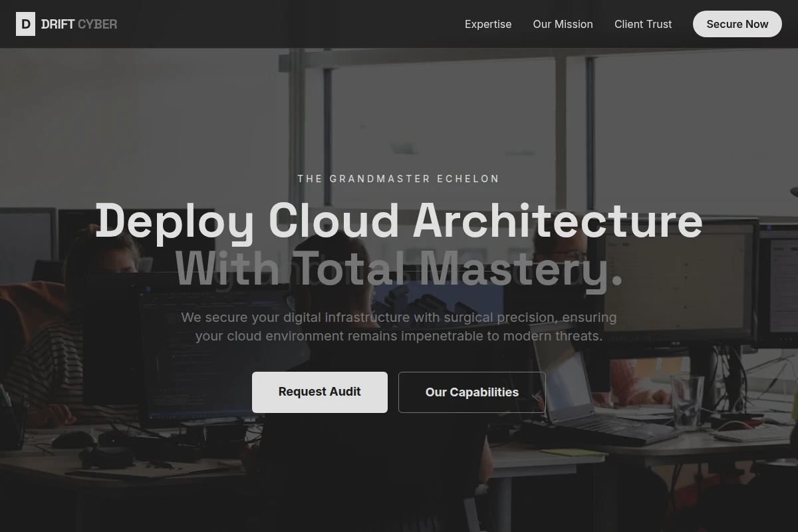
Task: Click the drinking glass on the desk
Action: (x=687, y=400)
